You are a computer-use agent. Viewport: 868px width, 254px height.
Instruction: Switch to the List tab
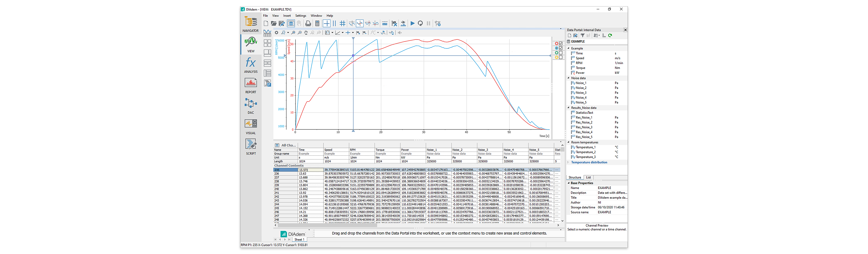(x=588, y=178)
